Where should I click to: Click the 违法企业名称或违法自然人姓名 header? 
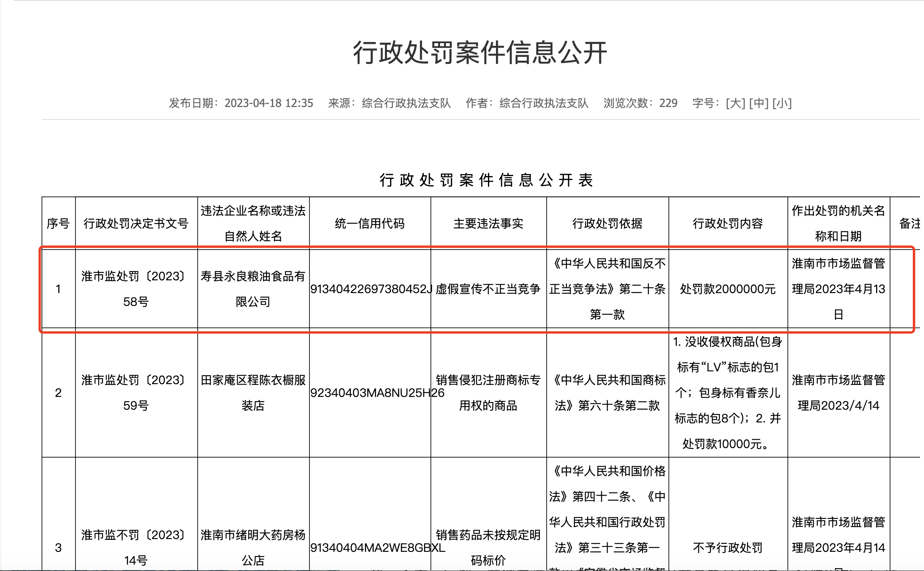tap(253, 223)
